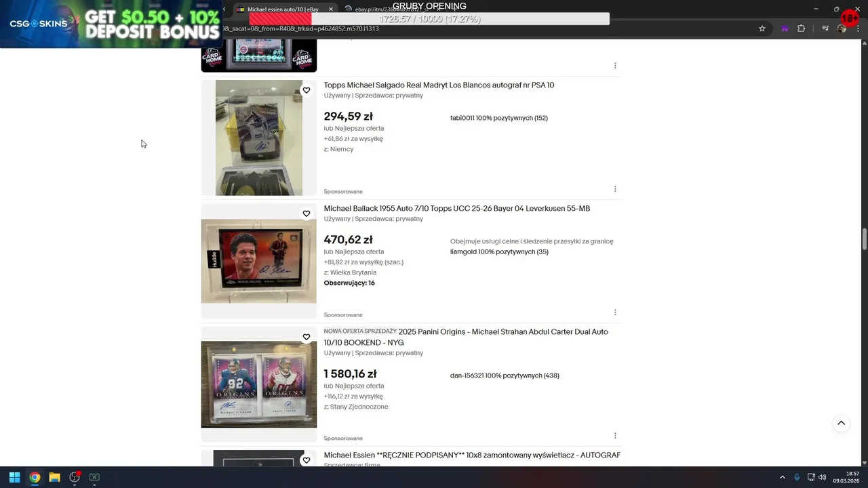Screen dimensions: 868x488
Task: Click +61,86 zł za wysyłkę text
Action: click(353, 139)
